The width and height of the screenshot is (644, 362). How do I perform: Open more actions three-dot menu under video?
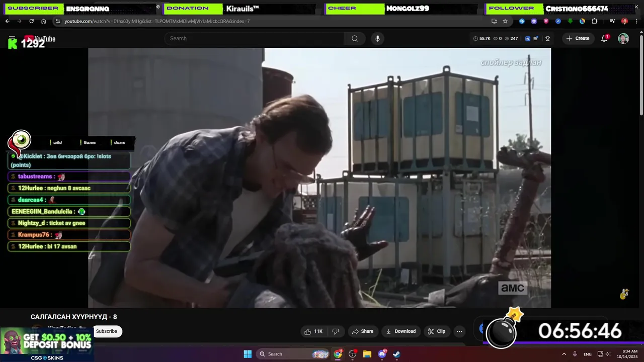click(x=459, y=331)
